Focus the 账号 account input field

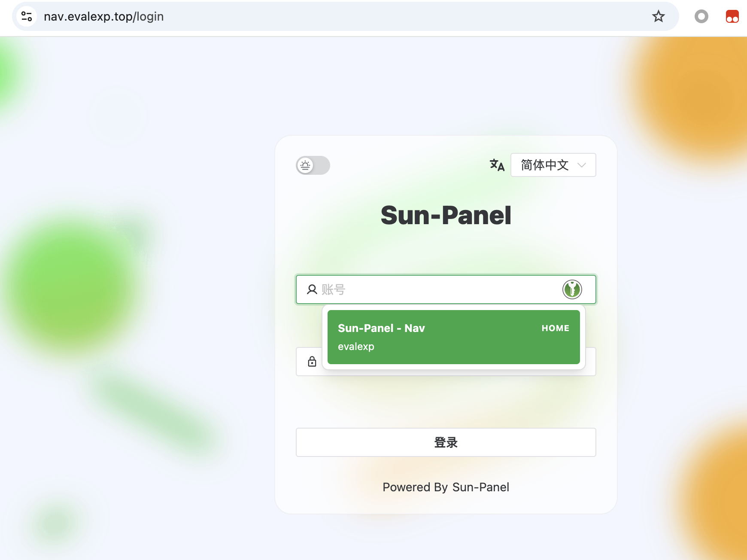click(438, 289)
